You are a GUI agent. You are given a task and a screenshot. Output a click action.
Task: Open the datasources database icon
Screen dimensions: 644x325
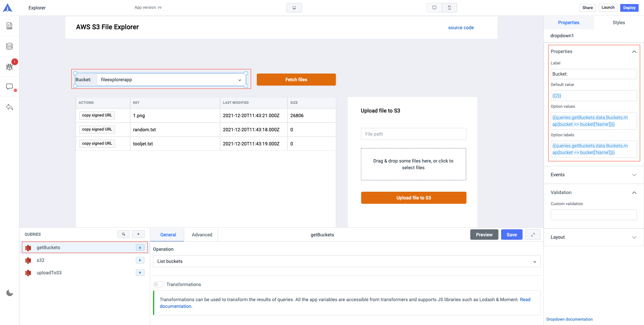tap(9, 46)
